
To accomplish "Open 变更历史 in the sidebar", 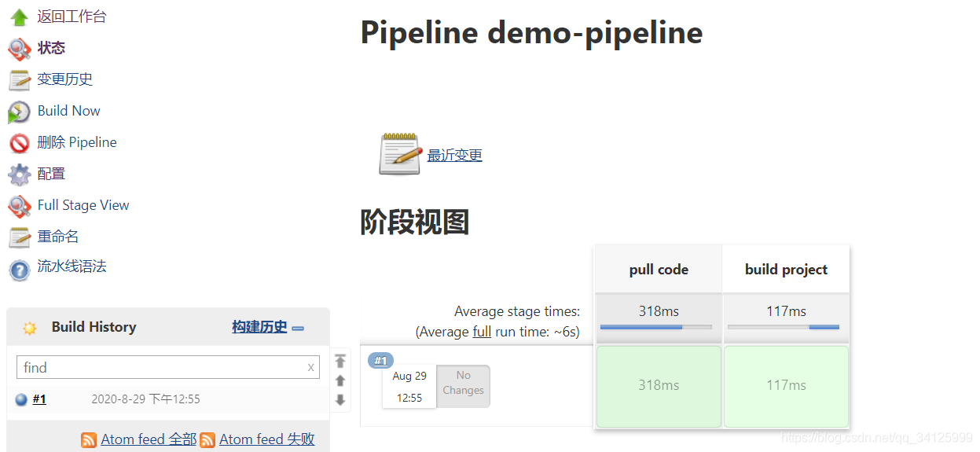I will pyautogui.click(x=64, y=79).
